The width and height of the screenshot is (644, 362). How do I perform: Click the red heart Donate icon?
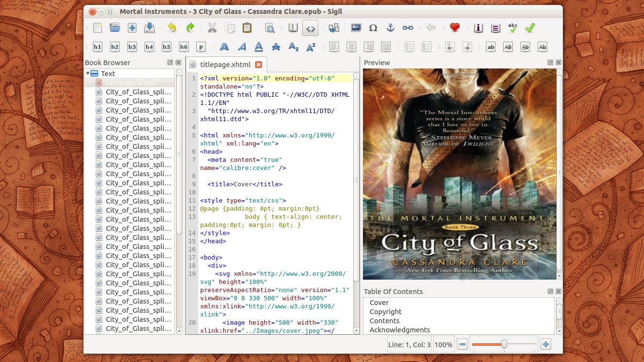[x=454, y=28]
